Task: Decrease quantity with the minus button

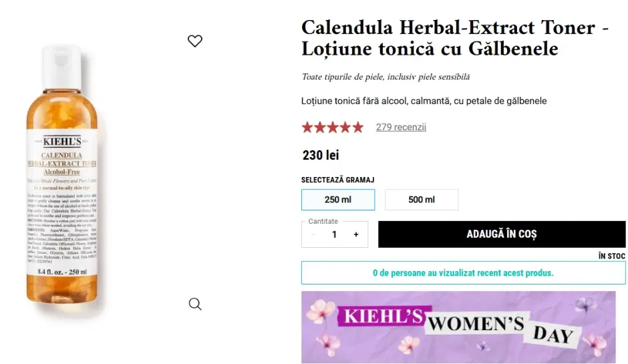Action: coord(313,234)
